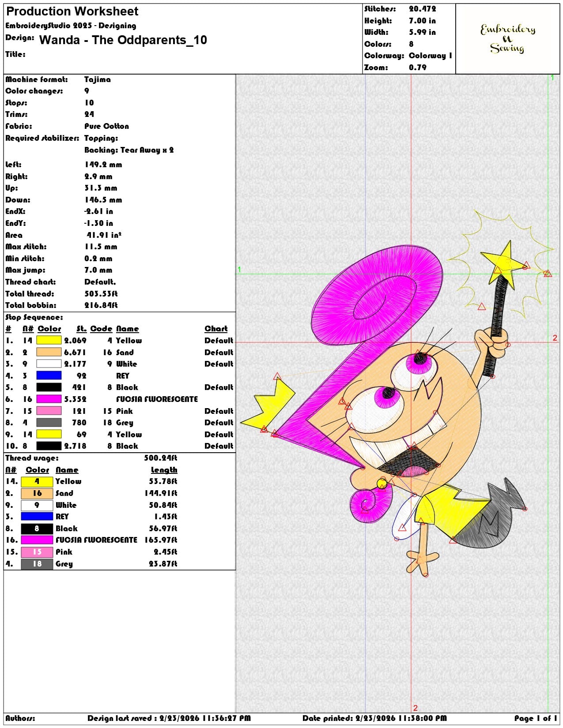Viewport: 563px width, 728px height.
Task: Click the 'Chart' column header
Action: pyautogui.click(x=216, y=329)
